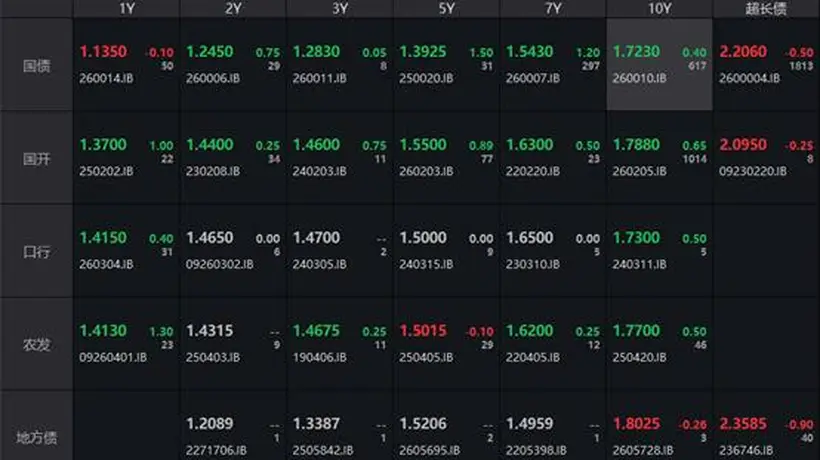The image size is (820, 460).
Task: Select the 国债 row label
Action: point(37,65)
